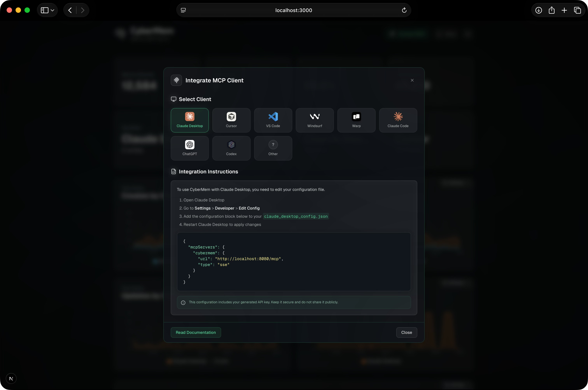Screen dimensions: 588x390
Task: Select the Cursor client
Action: click(231, 120)
